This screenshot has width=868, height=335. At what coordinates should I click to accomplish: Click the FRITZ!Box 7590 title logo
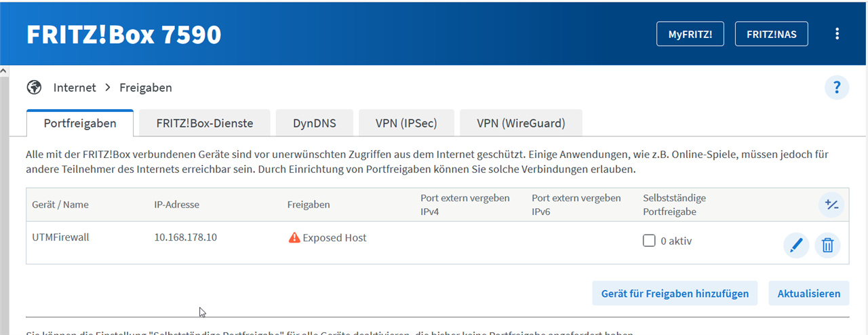click(x=124, y=35)
